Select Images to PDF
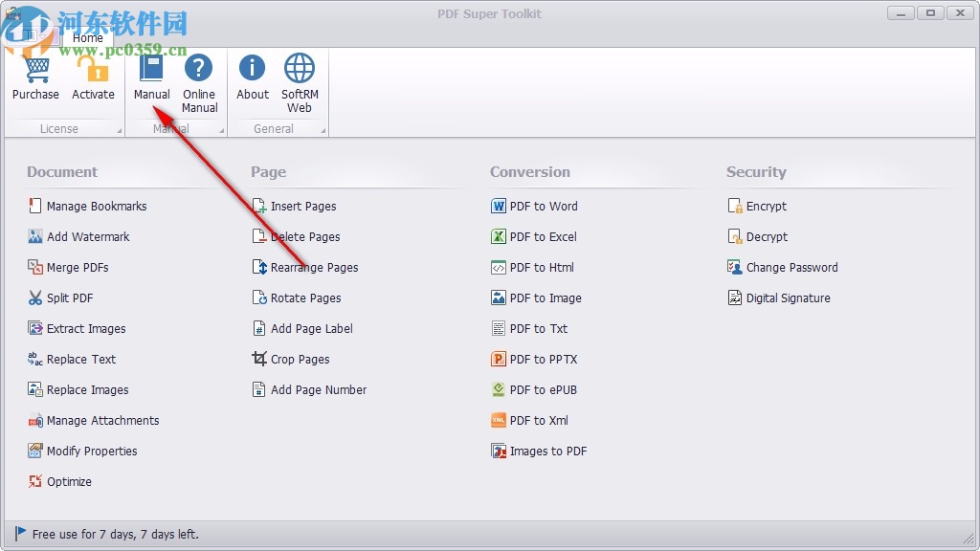This screenshot has width=980, height=551. click(548, 451)
